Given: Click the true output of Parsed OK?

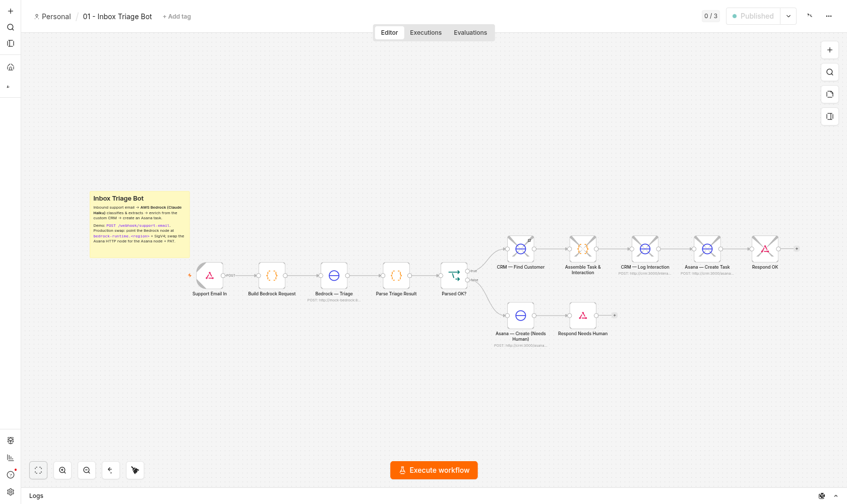Looking at the screenshot, I should tap(468, 271).
